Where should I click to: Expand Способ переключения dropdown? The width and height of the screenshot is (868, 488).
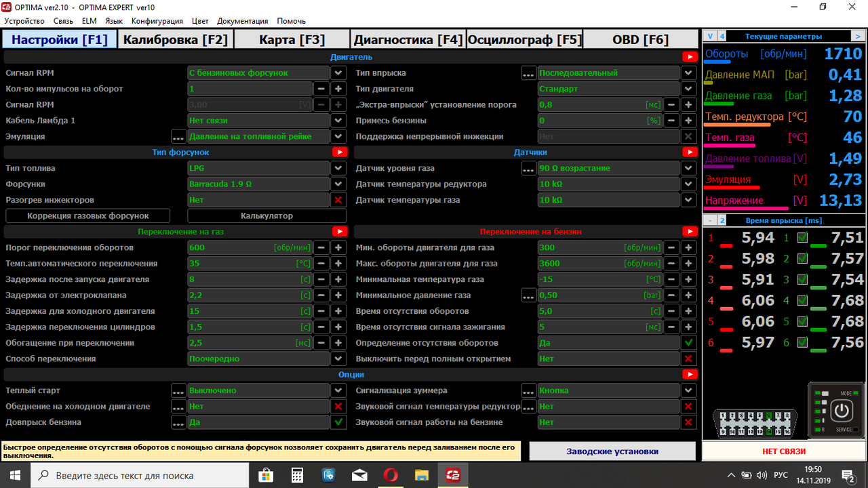[x=338, y=359]
